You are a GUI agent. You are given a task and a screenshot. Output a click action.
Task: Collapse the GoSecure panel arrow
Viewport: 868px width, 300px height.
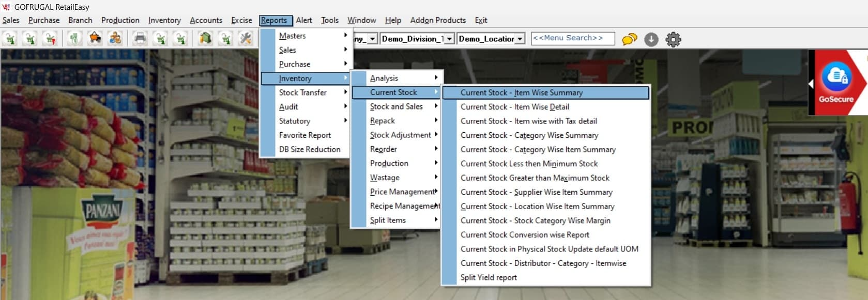coord(811,84)
